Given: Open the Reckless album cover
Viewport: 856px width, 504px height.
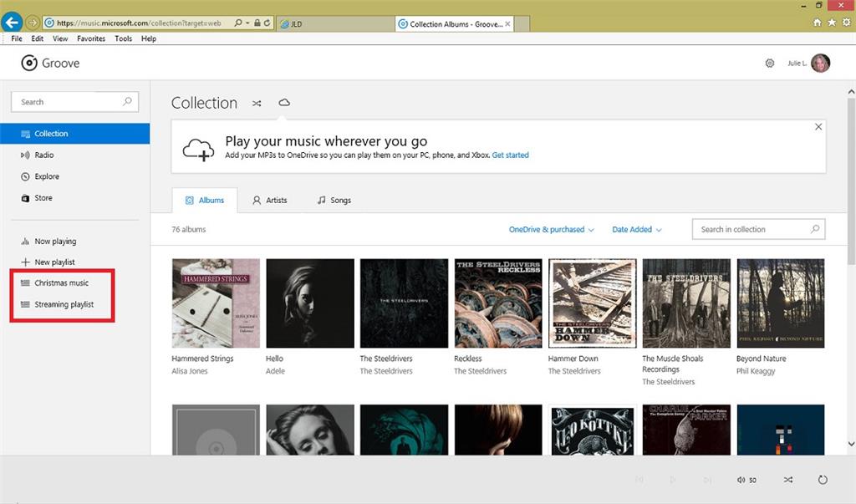Looking at the screenshot, I should click(x=498, y=303).
